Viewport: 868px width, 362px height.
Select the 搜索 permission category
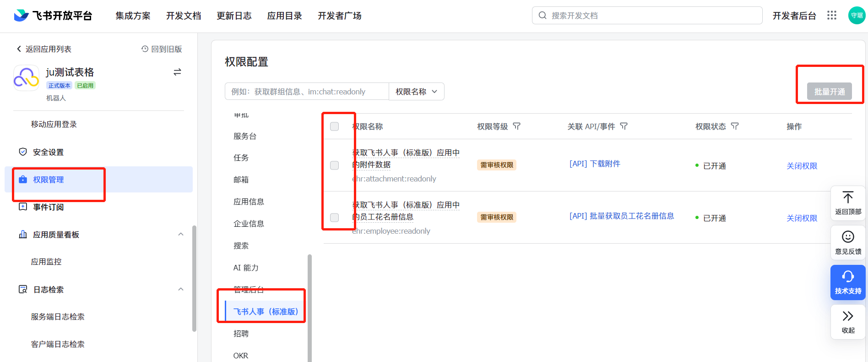click(x=241, y=246)
